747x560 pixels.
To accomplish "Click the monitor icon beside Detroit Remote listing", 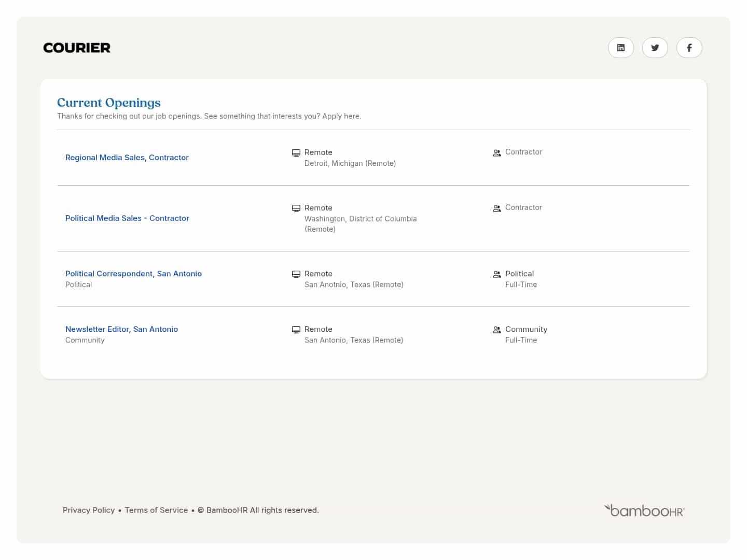I will tap(296, 152).
